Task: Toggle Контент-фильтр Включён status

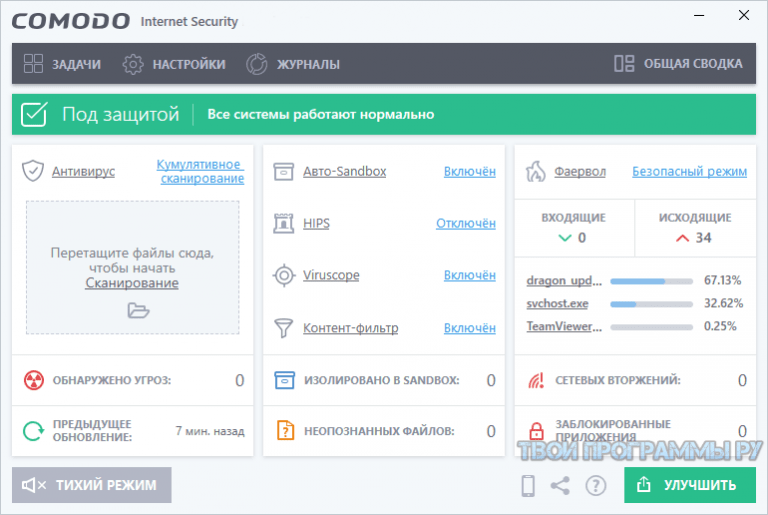Action: [470, 328]
